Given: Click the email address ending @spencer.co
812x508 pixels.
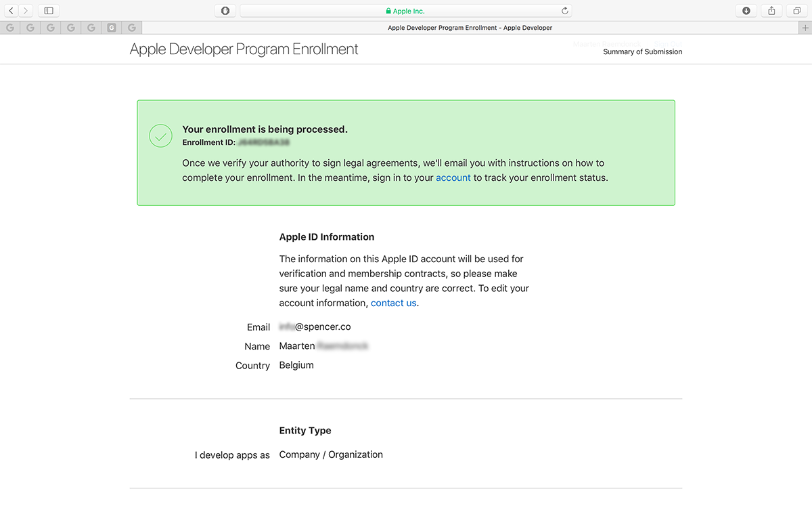Looking at the screenshot, I should pyautogui.click(x=315, y=326).
